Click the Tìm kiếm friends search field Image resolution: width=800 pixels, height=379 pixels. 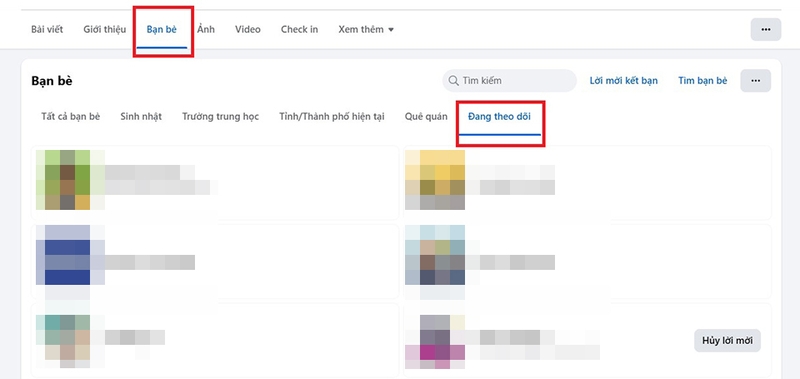[x=509, y=81]
